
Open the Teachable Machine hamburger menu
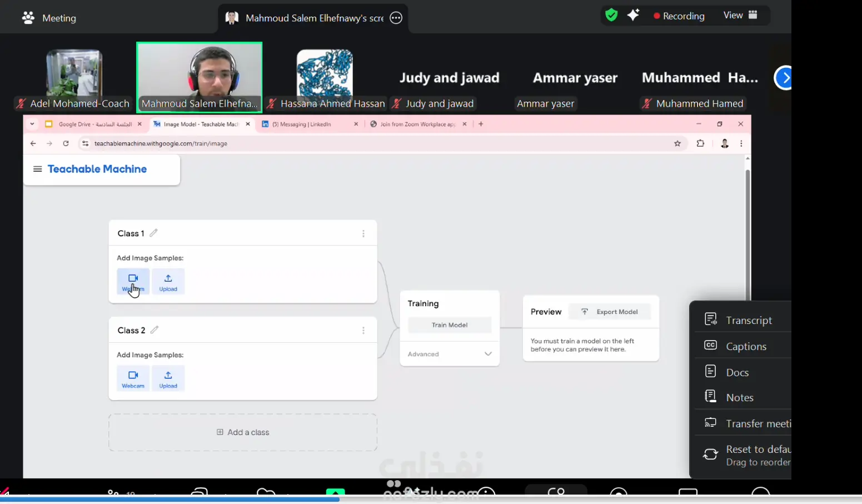[x=37, y=169]
